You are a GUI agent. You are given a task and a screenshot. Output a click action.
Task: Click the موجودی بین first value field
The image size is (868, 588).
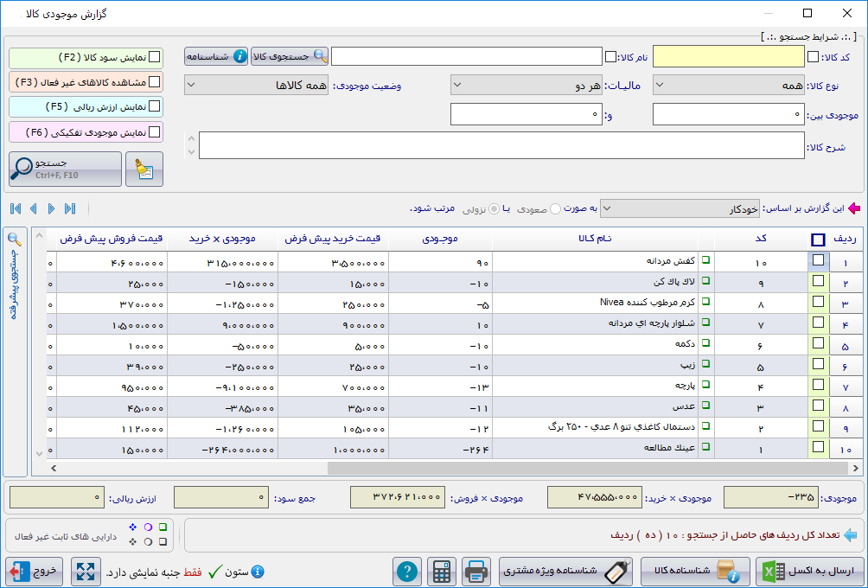tap(729, 115)
